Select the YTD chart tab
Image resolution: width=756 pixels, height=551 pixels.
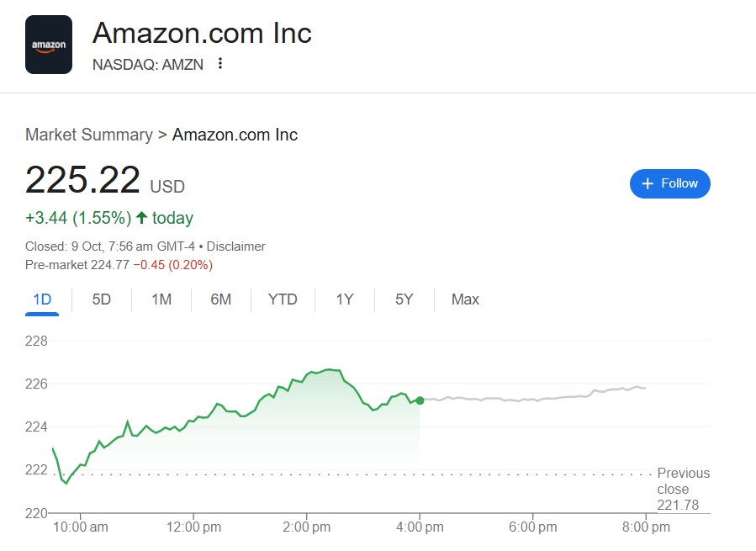(283, 299)
